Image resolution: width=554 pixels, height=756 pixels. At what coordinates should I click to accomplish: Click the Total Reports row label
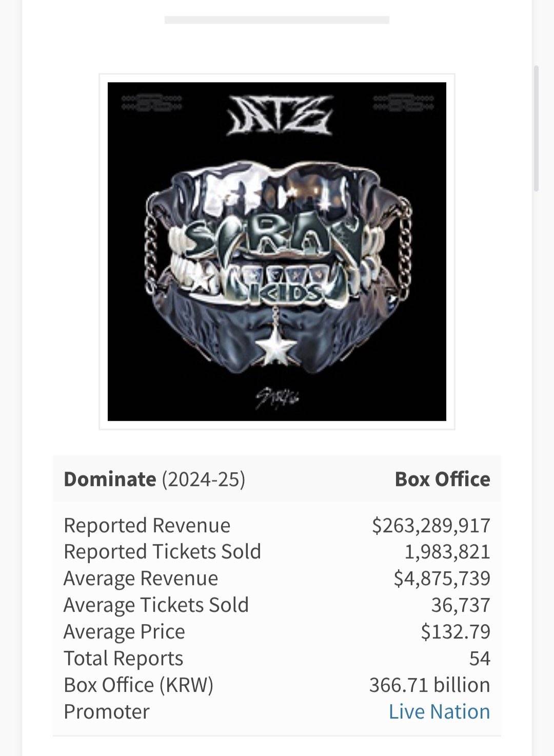click(x=123, y=658)
